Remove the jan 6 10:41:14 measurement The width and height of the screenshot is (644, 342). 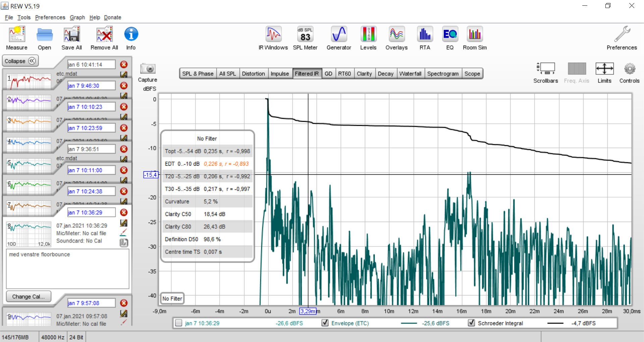pos(124,64)
